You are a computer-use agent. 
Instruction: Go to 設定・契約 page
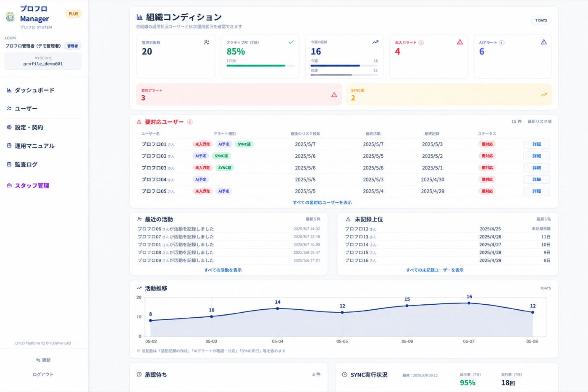[29, 127]
